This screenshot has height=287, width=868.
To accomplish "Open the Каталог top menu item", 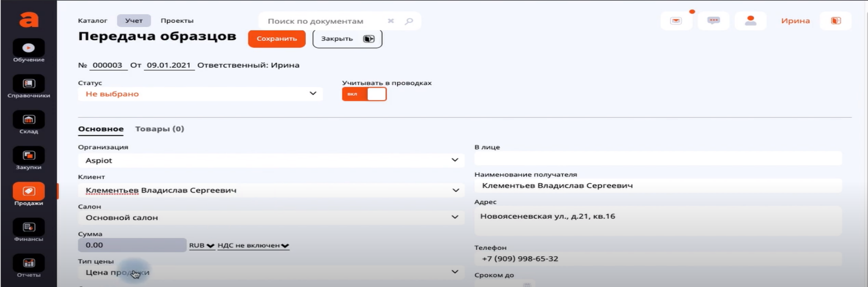I will coord(92,21).
